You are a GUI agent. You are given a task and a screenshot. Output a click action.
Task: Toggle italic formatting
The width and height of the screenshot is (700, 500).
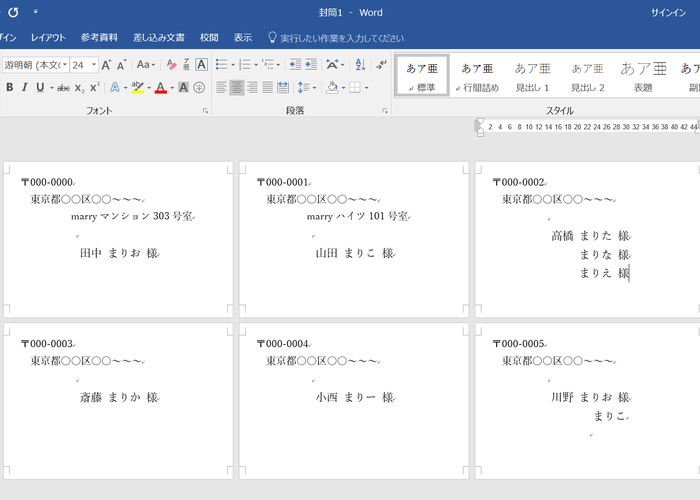(25, 88)
